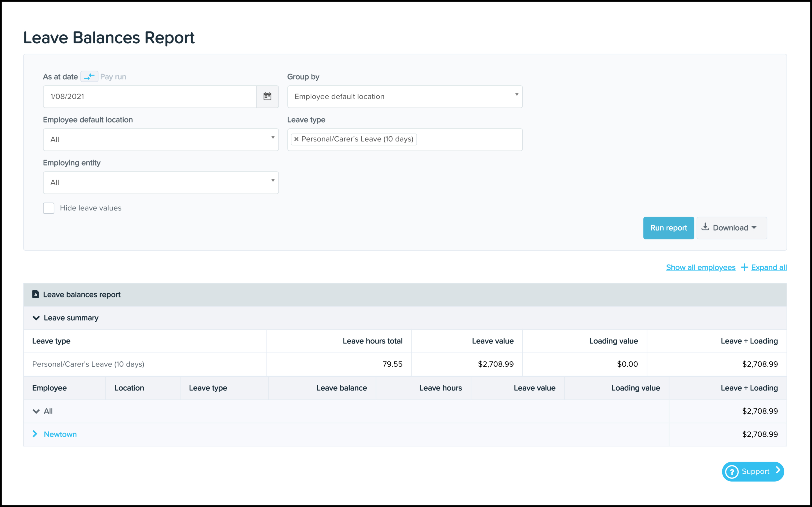Collapse the Leave summary section
The image size is (812, 507).
(36, 318)
